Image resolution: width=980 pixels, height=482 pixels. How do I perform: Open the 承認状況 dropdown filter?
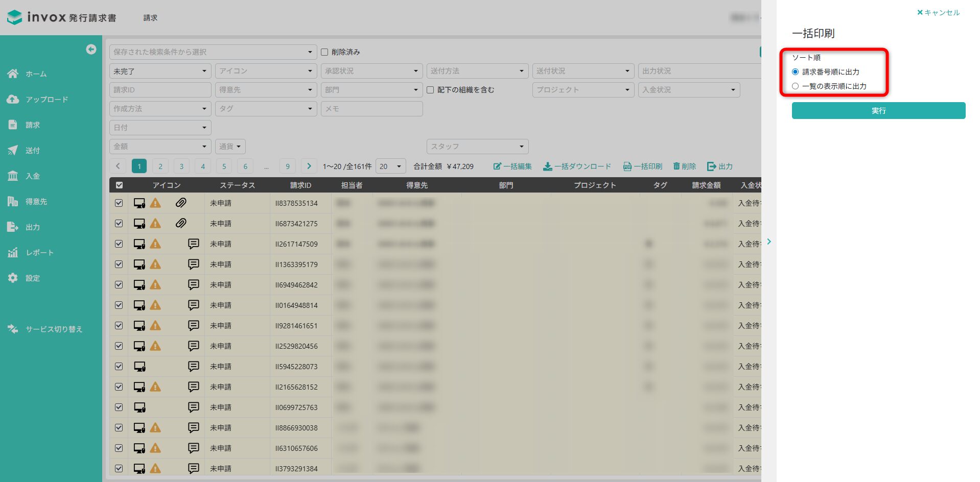point(371,71)
